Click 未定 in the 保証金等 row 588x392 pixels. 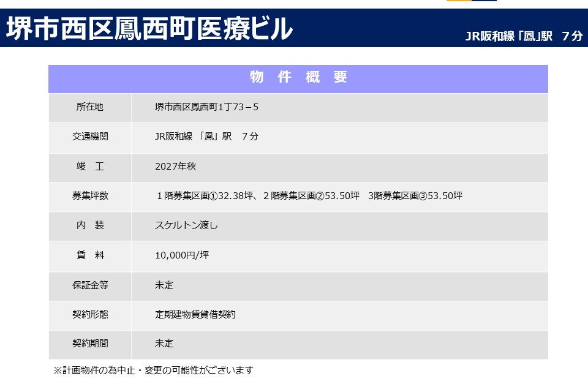pos(164,285)
